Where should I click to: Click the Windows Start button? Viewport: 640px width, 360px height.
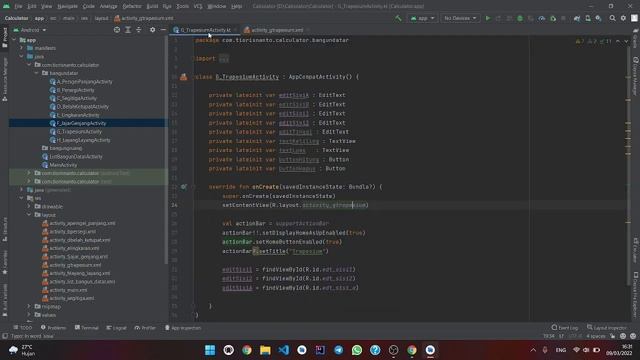[210, 350]
